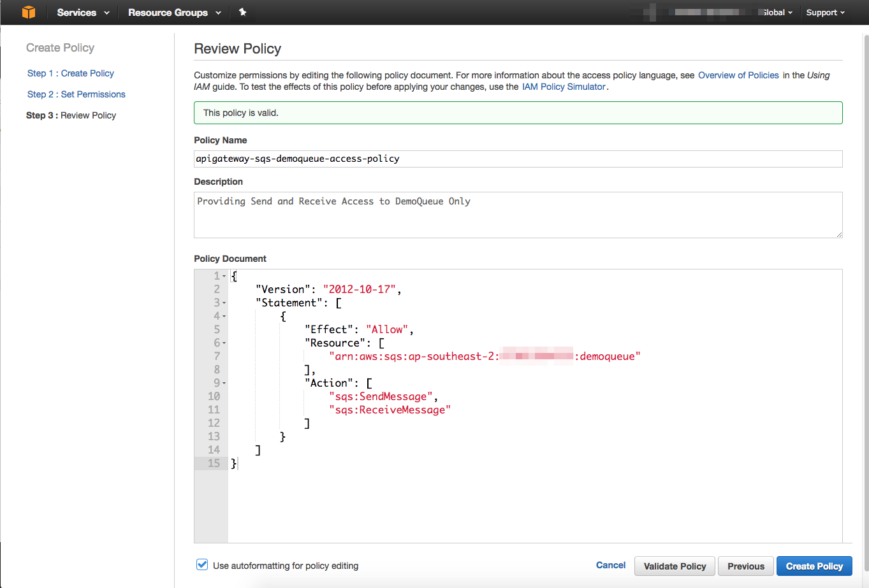Collapse the code fold at line 1

pos(224,276)
